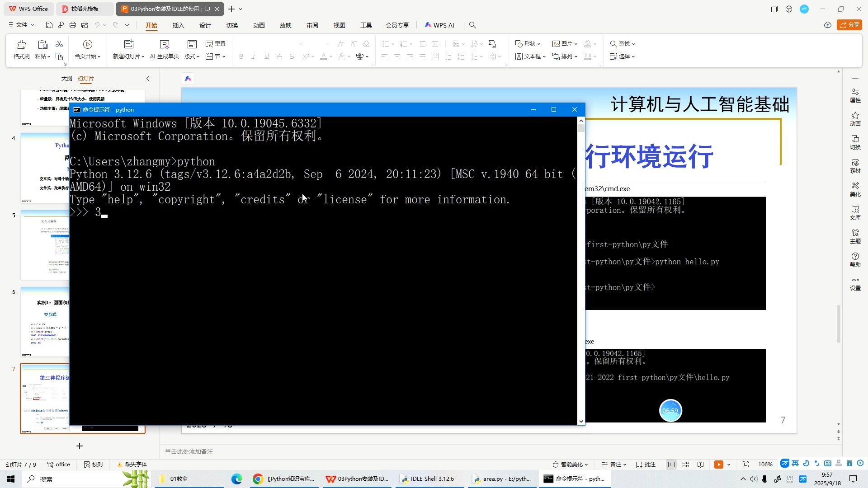This screenshot has width=868, height=488.
Task: Open WPS AI
Action: tap(439, 25)
